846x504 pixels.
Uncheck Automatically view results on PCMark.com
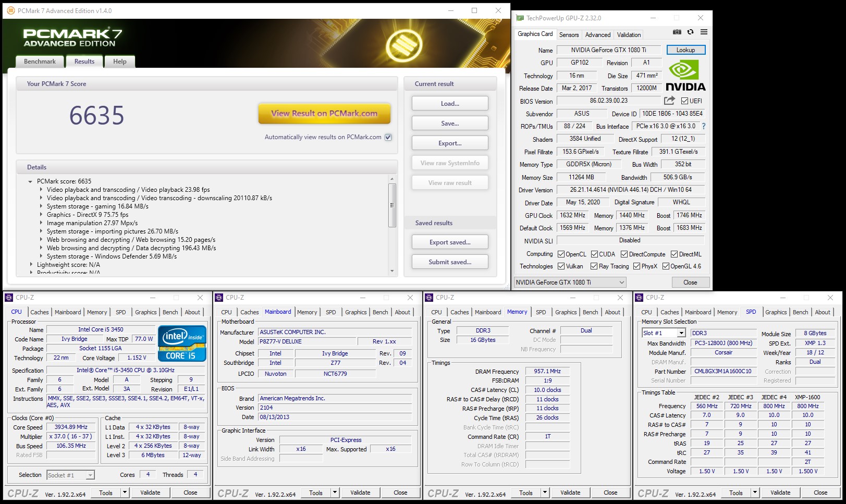tap(388, 138)
